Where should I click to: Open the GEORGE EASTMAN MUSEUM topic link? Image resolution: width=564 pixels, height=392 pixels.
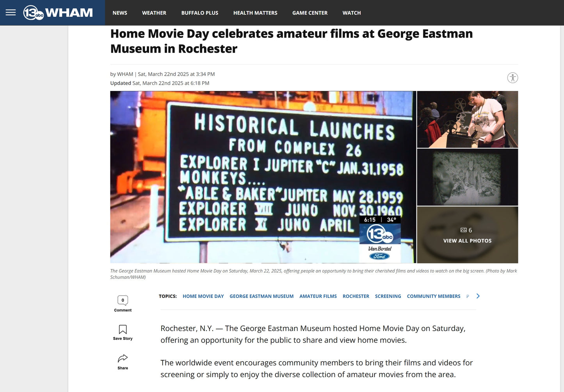262,296
